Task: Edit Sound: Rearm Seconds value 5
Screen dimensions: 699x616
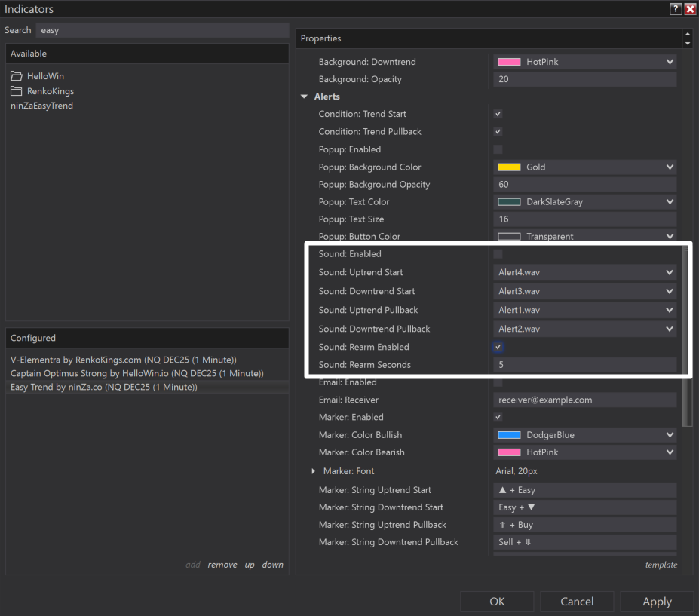Action: click(x=585, y=365)
